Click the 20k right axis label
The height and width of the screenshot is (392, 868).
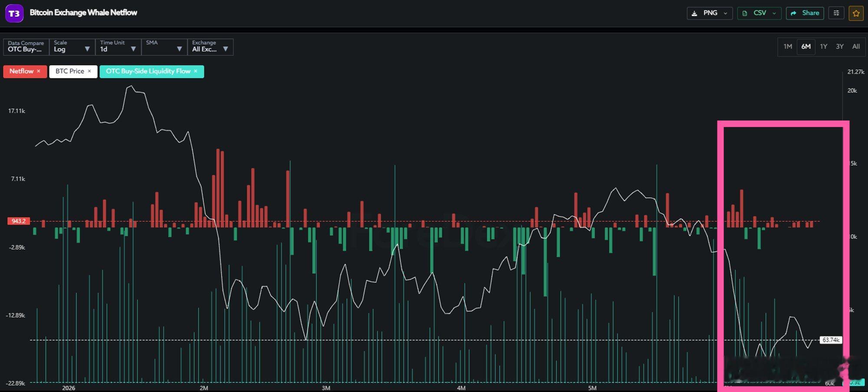(x=852, y=91)
